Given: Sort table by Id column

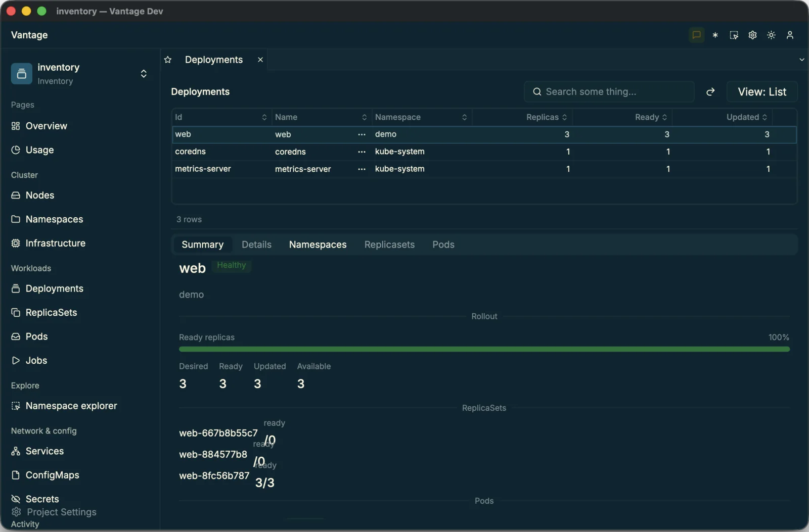Looking at the screenshot, I should tap(221, 117).
